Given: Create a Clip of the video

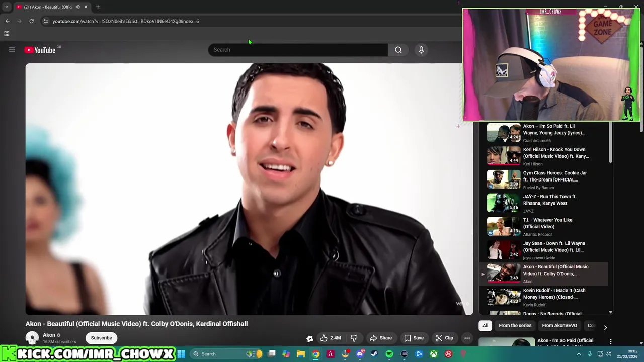Looking at the screenshot, I should coord(444,338).
